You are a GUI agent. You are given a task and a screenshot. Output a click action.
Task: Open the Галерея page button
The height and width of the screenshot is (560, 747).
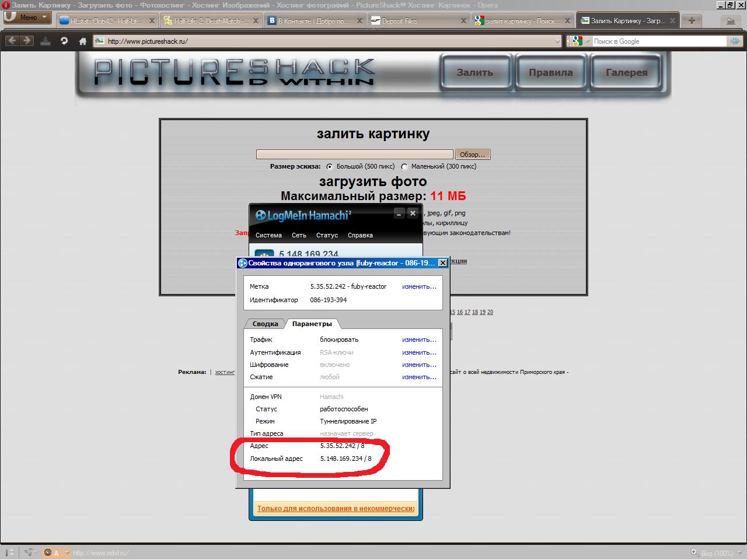pyautogui.click(x=626, y=72)
